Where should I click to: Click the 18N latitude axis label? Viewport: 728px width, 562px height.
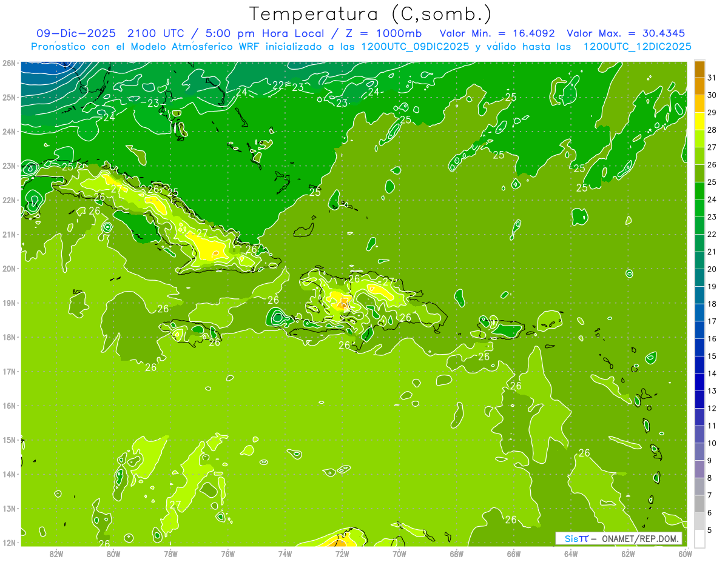pos(9,337)
